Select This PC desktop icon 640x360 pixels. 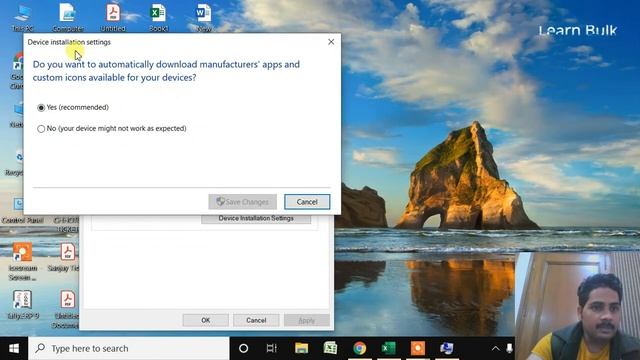click(22, 18)
